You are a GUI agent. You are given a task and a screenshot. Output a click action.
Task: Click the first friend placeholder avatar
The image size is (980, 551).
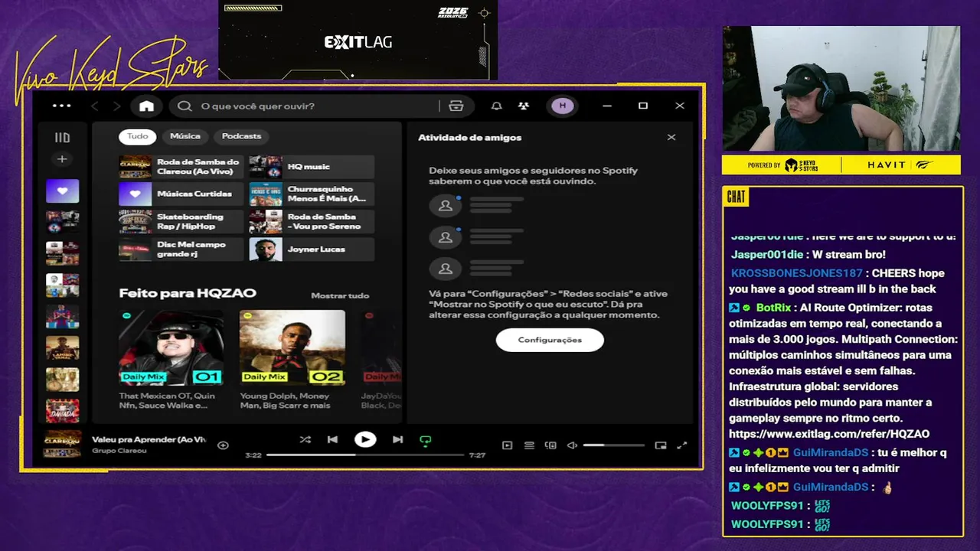point(445,205)
